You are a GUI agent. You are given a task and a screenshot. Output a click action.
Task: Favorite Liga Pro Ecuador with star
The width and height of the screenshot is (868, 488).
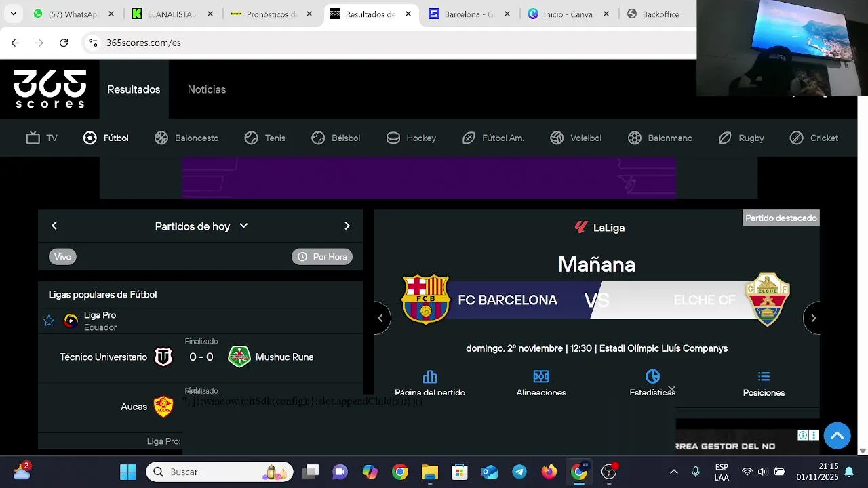(49, 321)
